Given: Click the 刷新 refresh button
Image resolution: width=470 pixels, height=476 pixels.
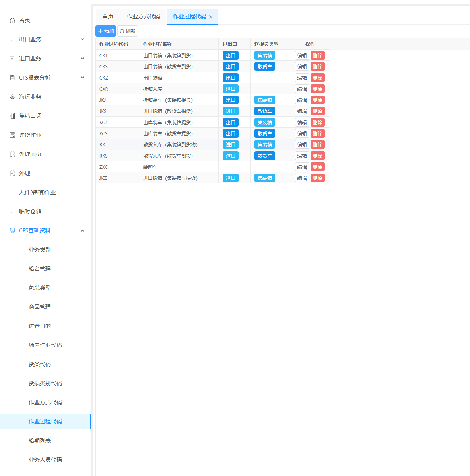Looking at the screenshot, I should pyautogui.click(x=128, y=31).
